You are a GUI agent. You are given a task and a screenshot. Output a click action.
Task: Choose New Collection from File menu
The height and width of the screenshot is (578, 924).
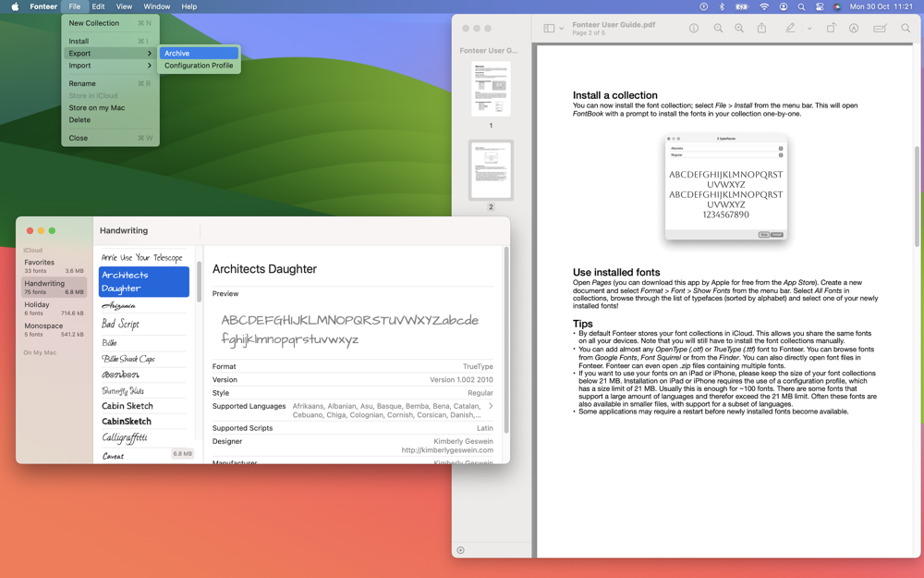(110, 23)
